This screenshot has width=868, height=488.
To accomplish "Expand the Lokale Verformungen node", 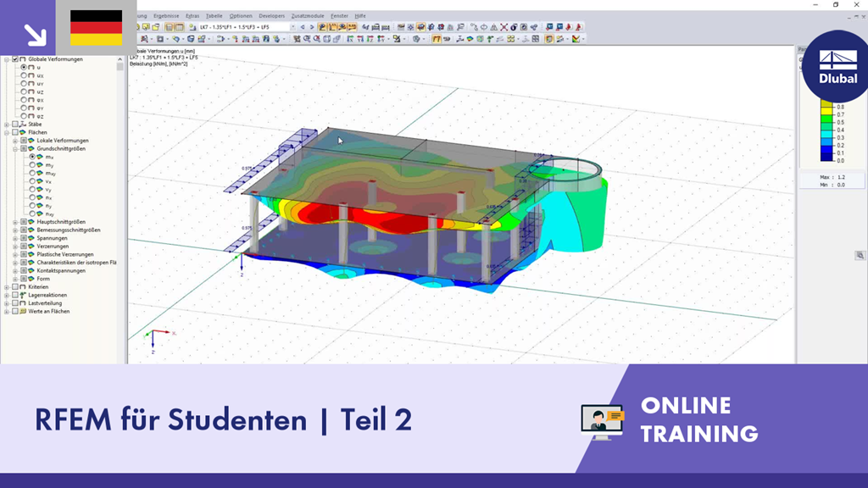I will pyautogui.click(x=15, y=141).
